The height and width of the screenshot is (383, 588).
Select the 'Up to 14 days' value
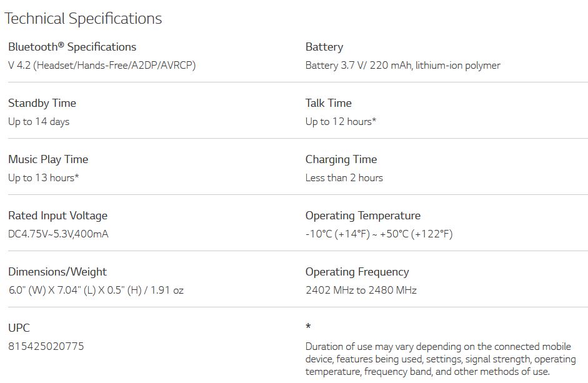(39, 121)
